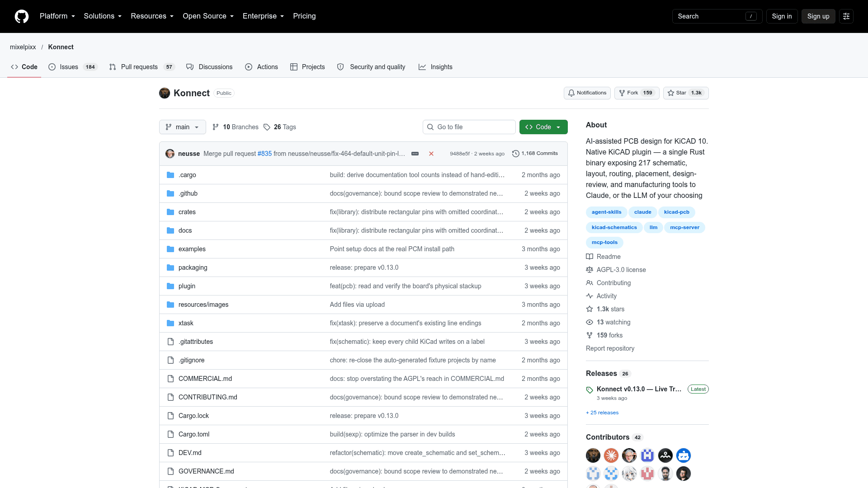
Task: Open the CONTRIBUTING.md file
Action: click(208, 397)
